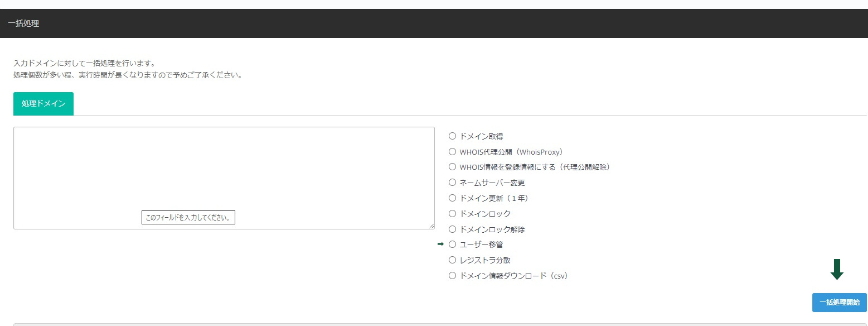Select ドメインロック解除 processing

pyautogui.click(x=452, y=229)
